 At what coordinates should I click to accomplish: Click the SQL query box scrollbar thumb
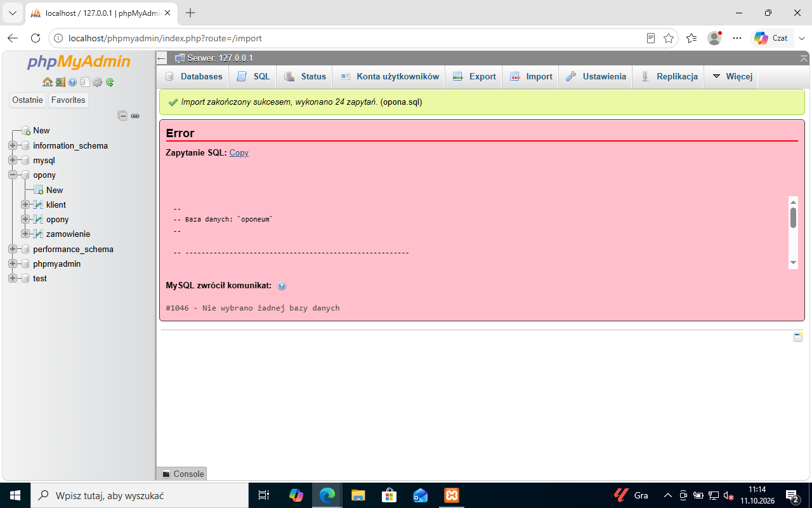pos(793,217)
